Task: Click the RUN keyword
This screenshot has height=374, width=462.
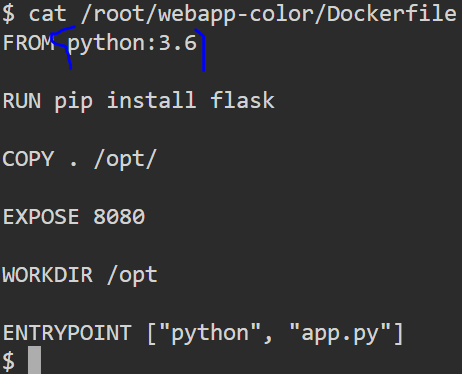Action: point(22,101)
